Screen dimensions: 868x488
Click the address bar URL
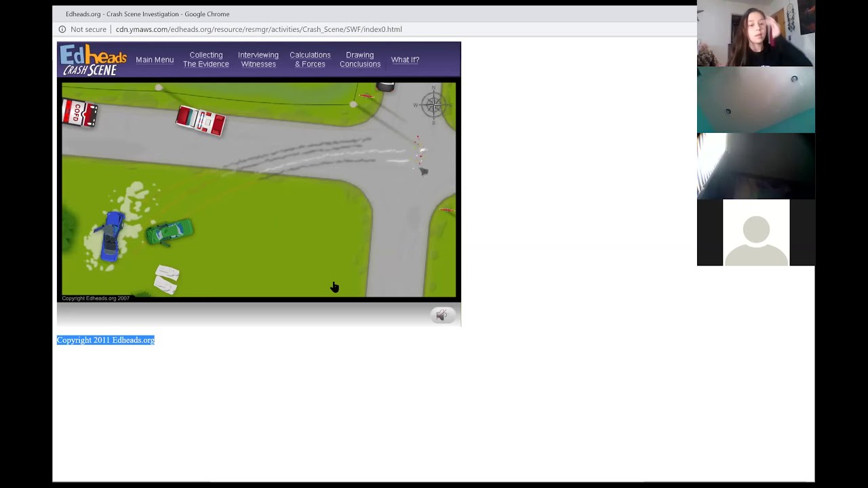[258, 29]
